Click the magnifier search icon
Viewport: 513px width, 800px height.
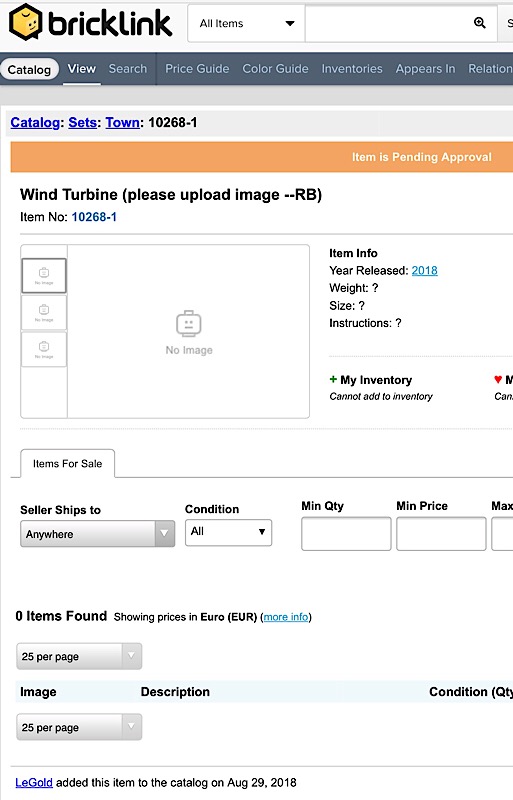click(x=479, y=23)
